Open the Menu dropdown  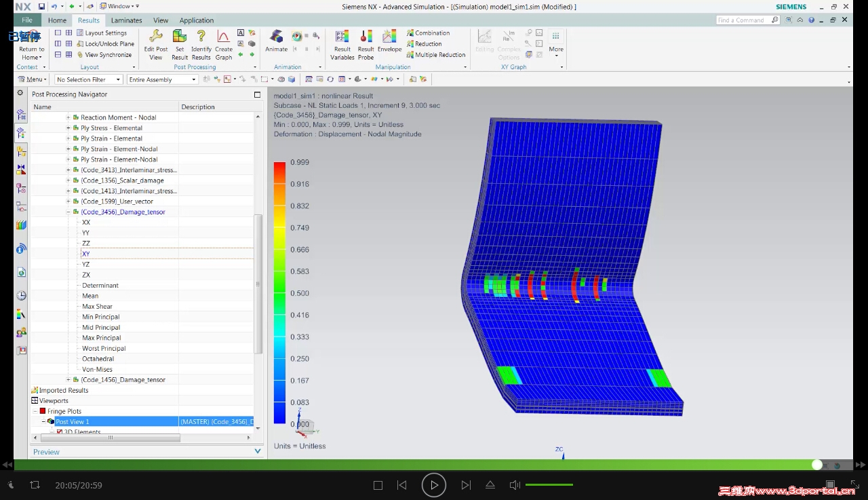33,79
